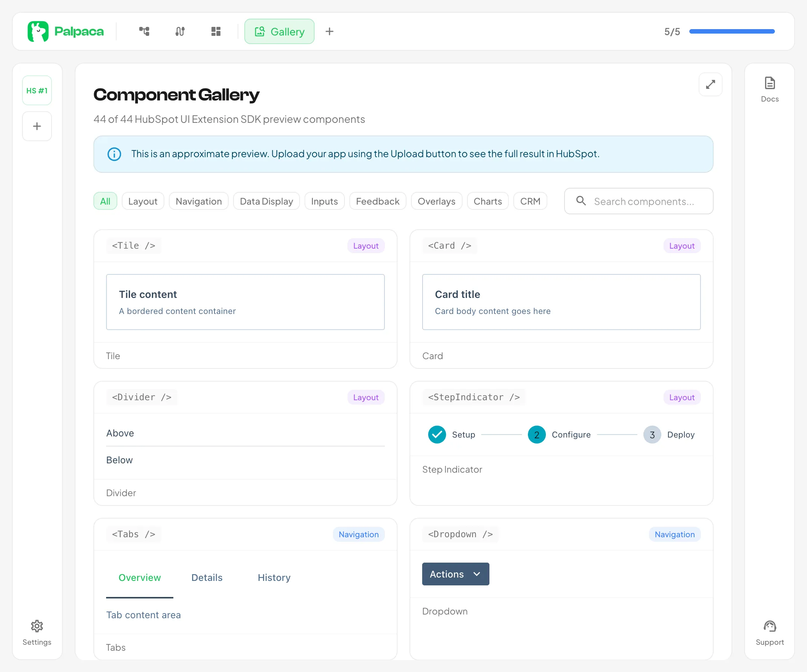Add a new app with the sidebar plus button
This screenshot has width=807, height=672.
(37, 126)
